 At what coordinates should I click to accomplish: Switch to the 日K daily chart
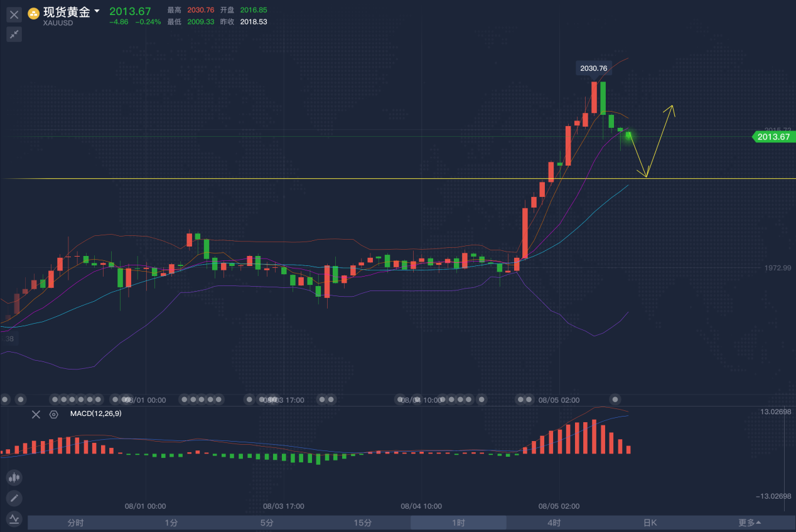click(650, 523)
